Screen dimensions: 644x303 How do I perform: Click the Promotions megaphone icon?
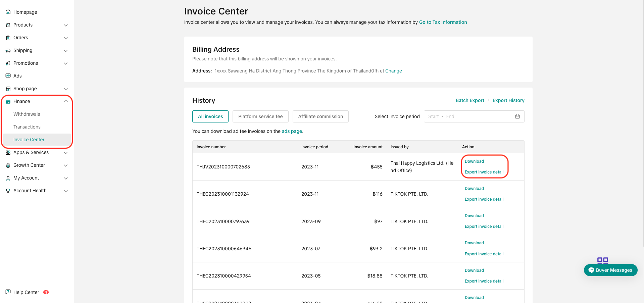point(8,63)
